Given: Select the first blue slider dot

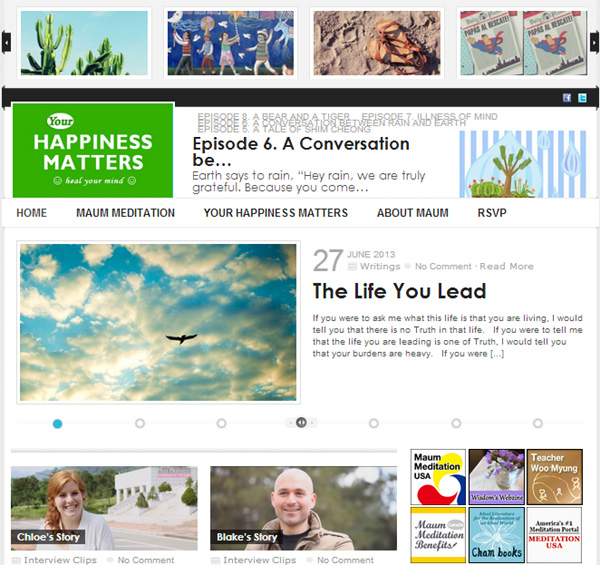Looking at the screenshot, I should click(57, 423).
